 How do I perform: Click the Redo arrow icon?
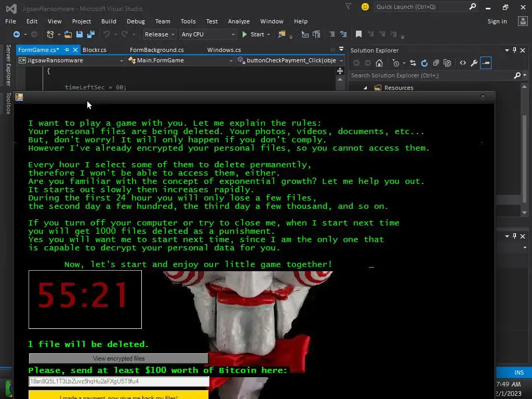pos(125,34)
